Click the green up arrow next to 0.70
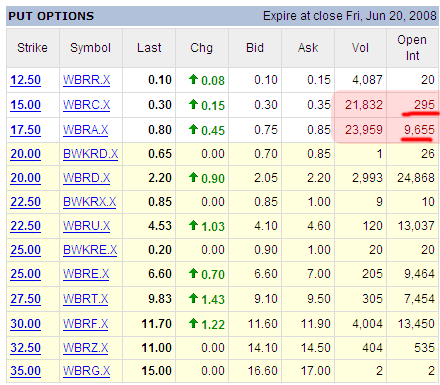This screenshot has height=385, width=440. pyautogui.click(x=193, y=273)
